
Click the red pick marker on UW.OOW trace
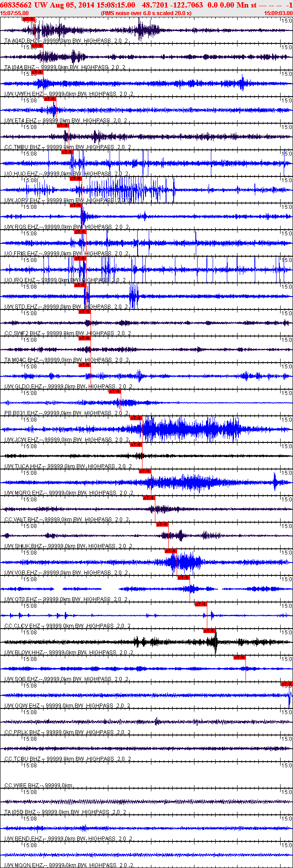coord(287,684)
